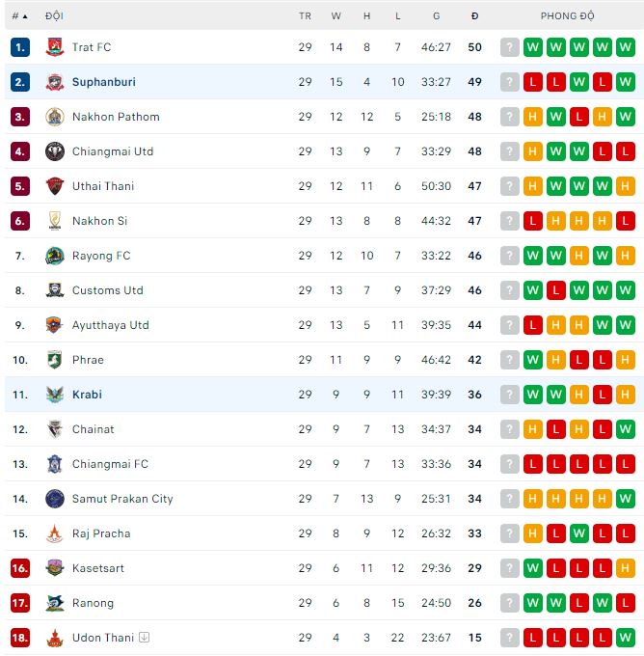The width and height of the screenshot is (644, 656).
Task: Click the Kasetsart team name
Action: coord(98,568)
